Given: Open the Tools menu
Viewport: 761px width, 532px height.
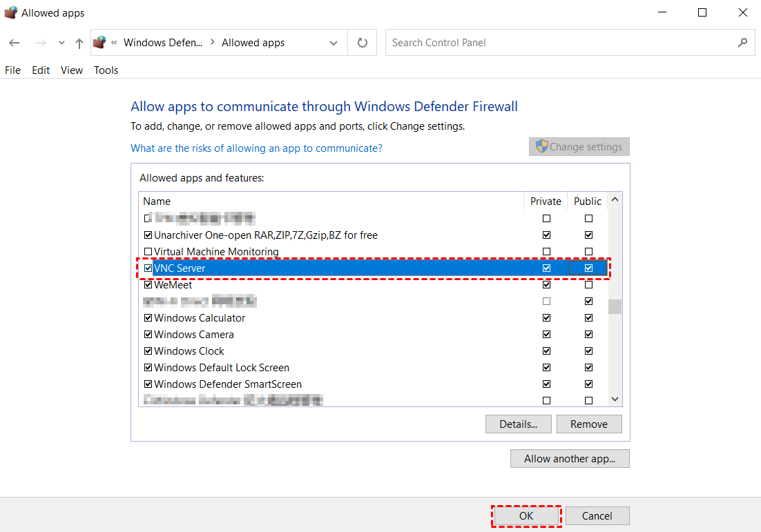Looking at the screenshot, I should [x=106, y=70].
